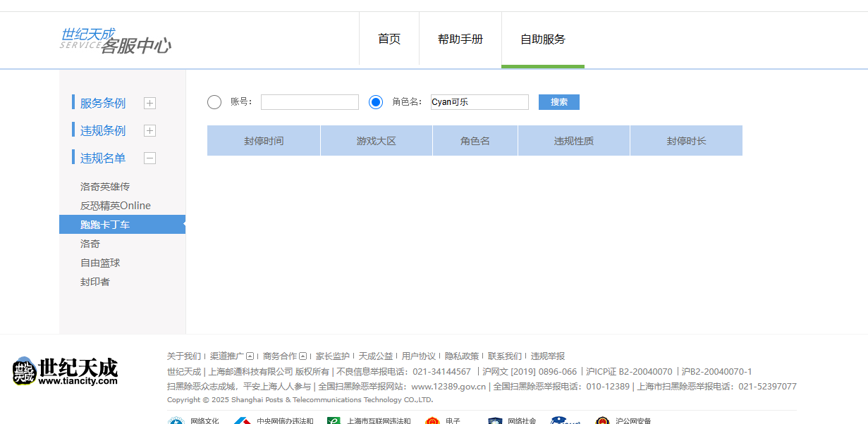Click the 沪ICP证 B2-20040070 text

pyautogui.click(x=629, y=372)
